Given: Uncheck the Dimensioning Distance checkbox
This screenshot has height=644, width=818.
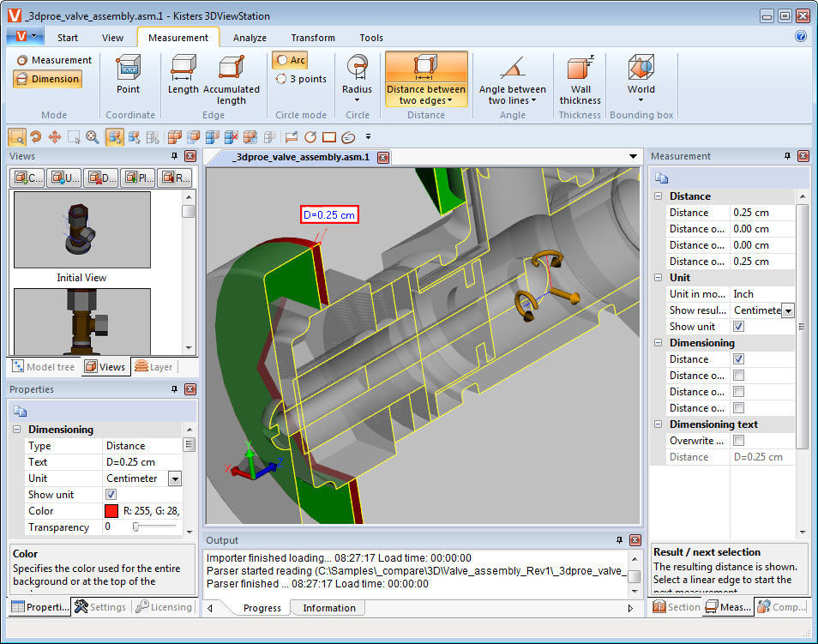Looking at the screenshot, I should pos(739,359).
